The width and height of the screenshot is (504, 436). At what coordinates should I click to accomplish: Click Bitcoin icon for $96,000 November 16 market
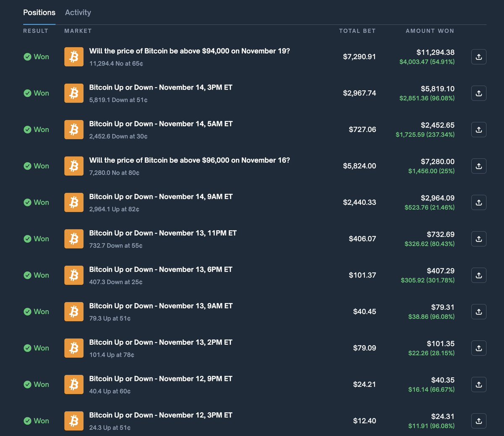(x=74, y=166)
